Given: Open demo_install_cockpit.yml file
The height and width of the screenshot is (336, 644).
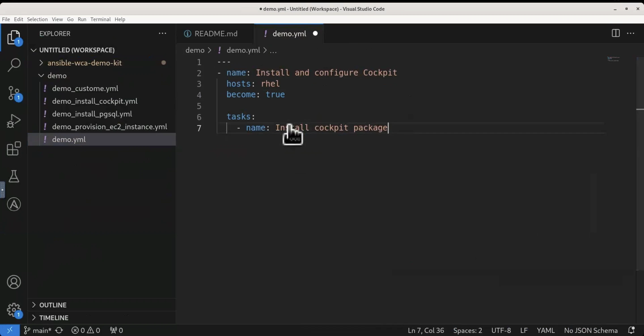Looking at the screenshot, I should pos(102,101).
